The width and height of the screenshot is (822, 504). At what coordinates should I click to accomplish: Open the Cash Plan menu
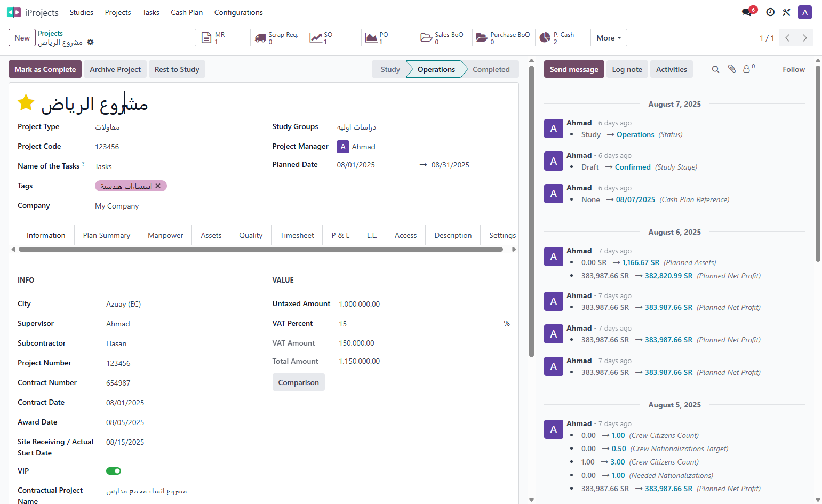187,12
